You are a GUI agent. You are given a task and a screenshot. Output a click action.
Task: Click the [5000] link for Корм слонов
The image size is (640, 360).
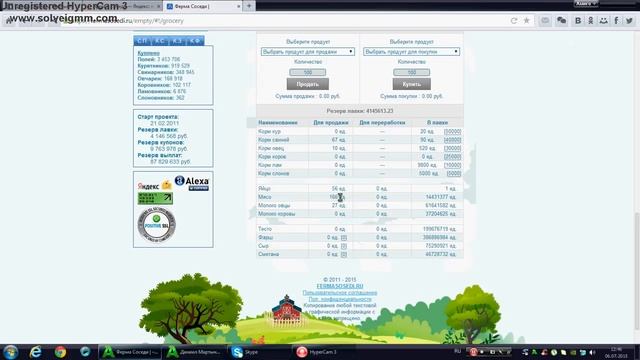pyautogui.click(x=453, y=173)
